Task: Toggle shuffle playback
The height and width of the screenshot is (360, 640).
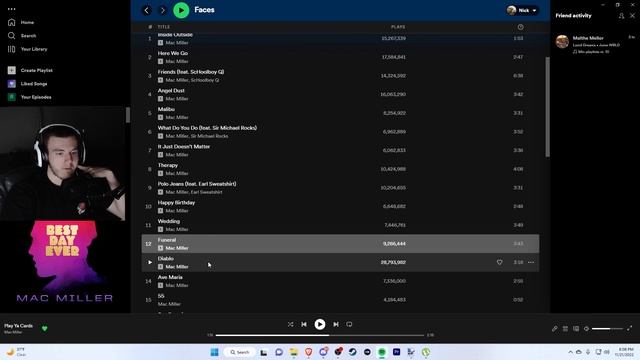Action: [290, 324]
